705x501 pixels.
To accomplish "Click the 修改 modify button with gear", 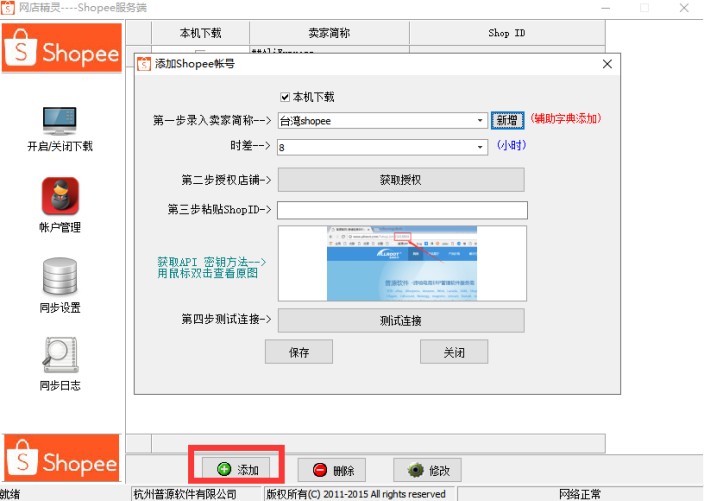I will tap(427, 470).
